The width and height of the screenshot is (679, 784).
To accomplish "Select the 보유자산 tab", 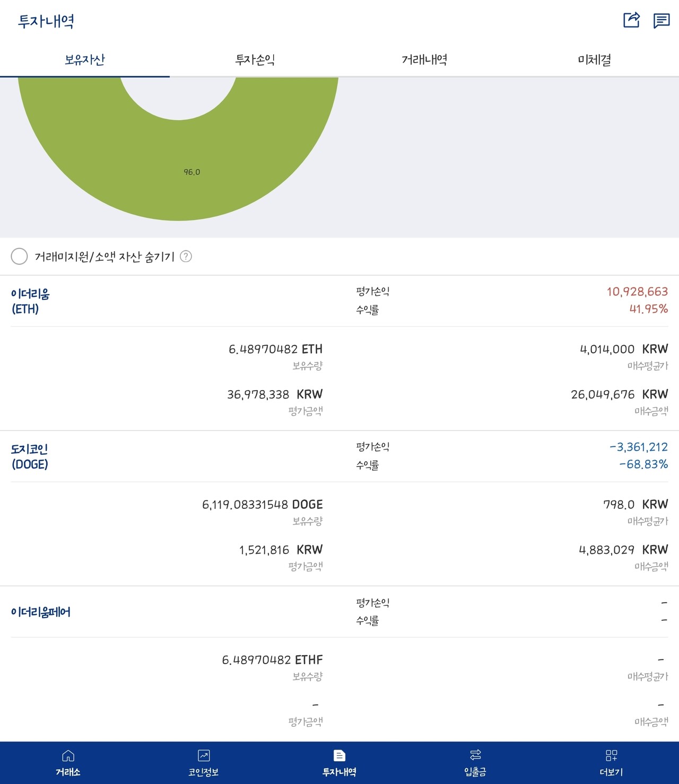I will [85, 60].
